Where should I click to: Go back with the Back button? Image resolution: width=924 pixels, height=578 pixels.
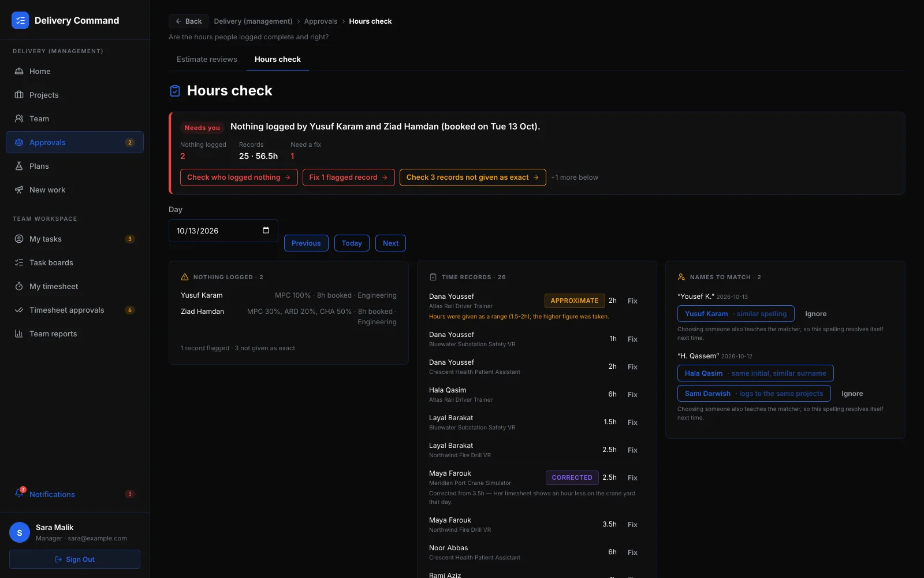pos(188,21)
